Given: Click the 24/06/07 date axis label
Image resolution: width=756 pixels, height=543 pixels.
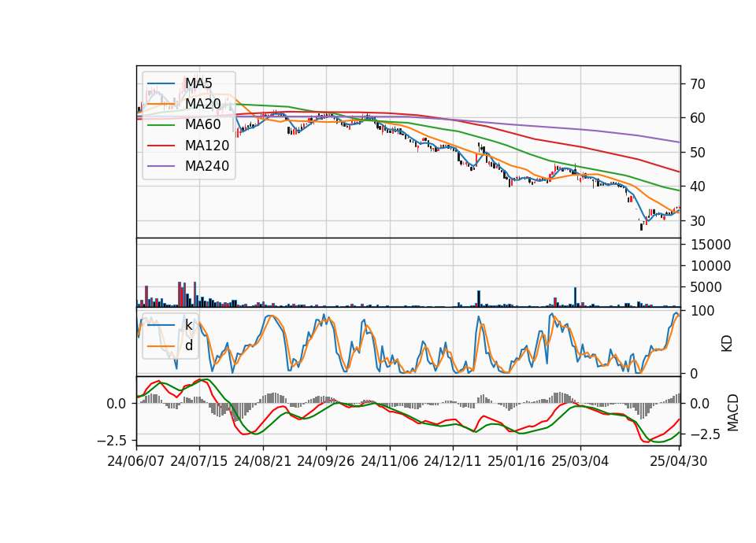Looking at the screenshot, I should point(136,461).
